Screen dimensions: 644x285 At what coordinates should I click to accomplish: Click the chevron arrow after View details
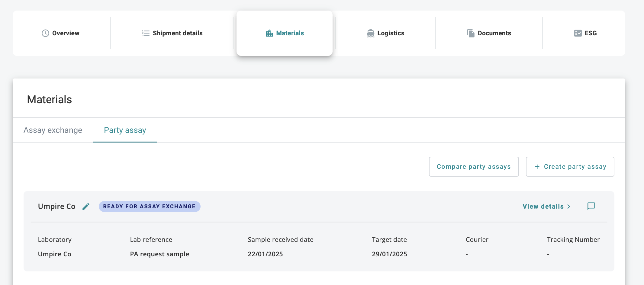click(569, 207)
